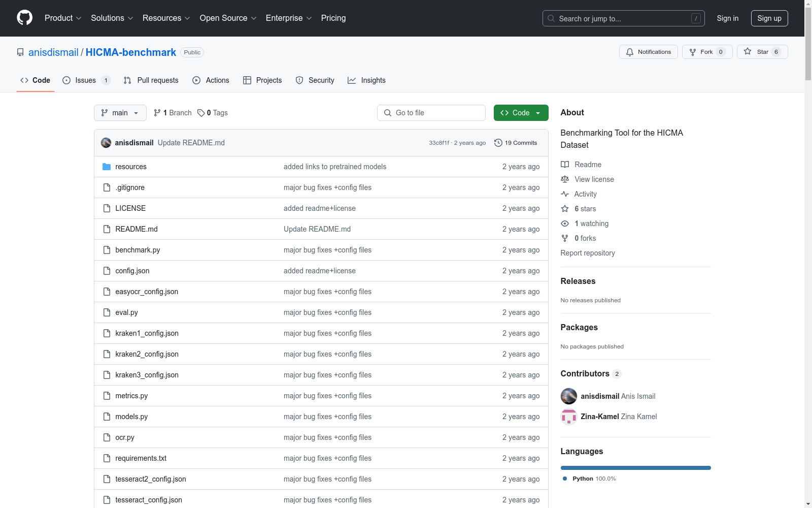812x508 pixels.
Task: Click the file icon beside metrics.py
Action: (107, 396)
